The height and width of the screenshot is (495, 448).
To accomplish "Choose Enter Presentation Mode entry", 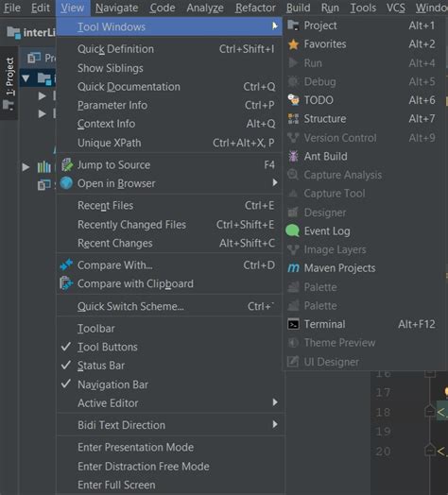I will 171,447.
